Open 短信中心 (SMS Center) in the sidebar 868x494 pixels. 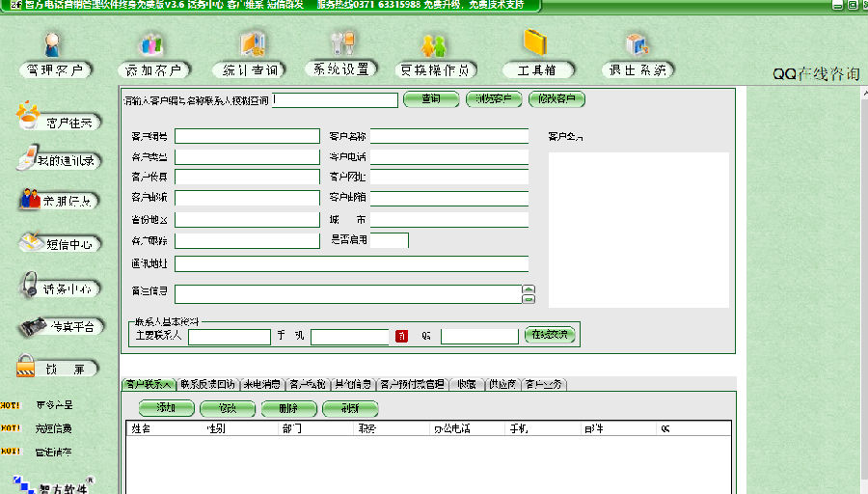point(58,244)
